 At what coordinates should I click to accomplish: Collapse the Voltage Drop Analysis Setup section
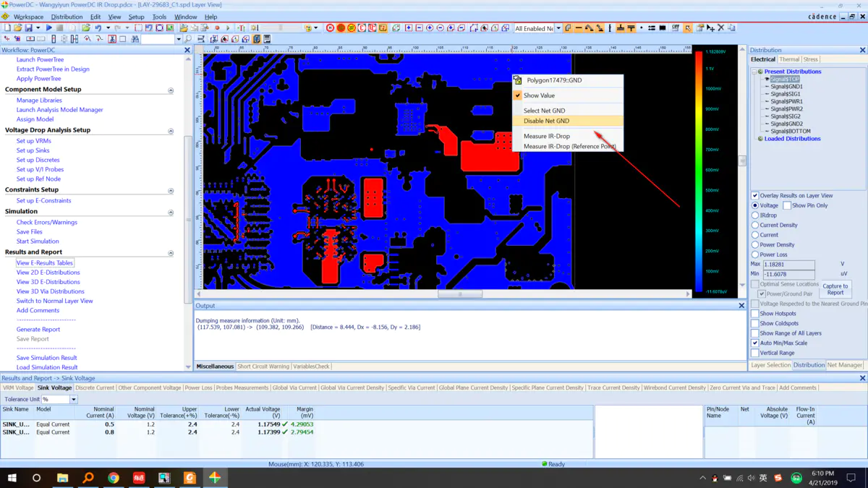tap(171, 131)
